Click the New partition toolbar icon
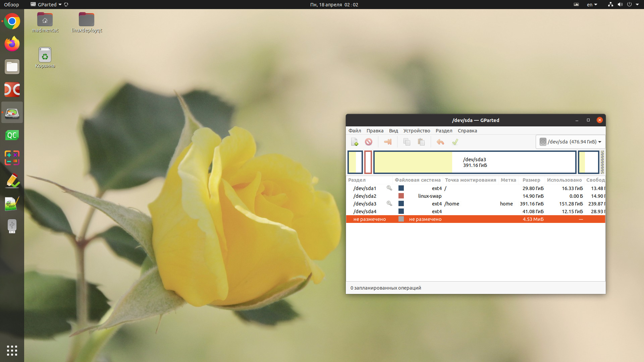644x362 pixels. (x=355, y=142)
